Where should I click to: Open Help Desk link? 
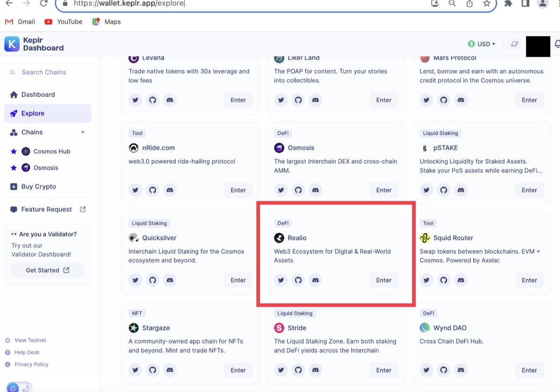[22, 352]
